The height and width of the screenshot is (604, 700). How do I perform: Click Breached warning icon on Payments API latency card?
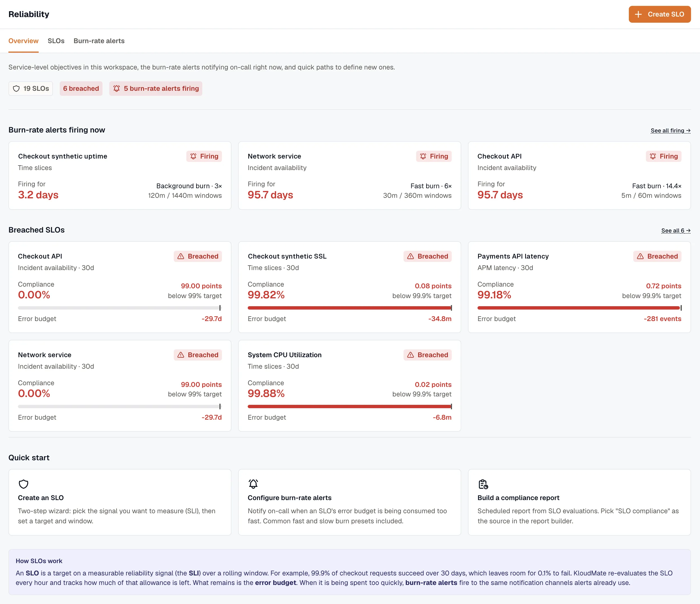point(640,256)
